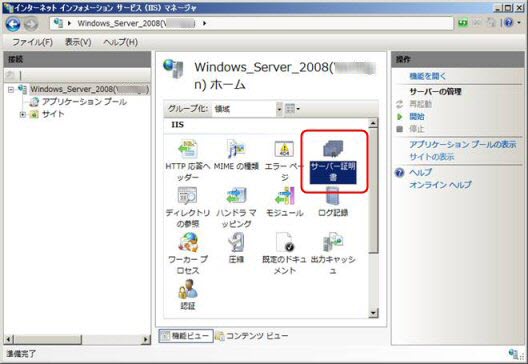Open the 表示(V) menu

(78, 42)
